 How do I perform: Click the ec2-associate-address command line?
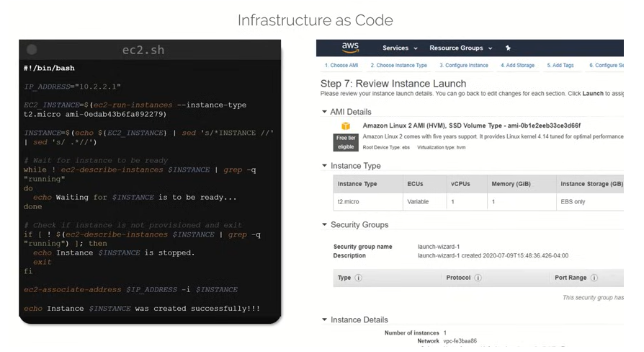[x=130, y=289]
